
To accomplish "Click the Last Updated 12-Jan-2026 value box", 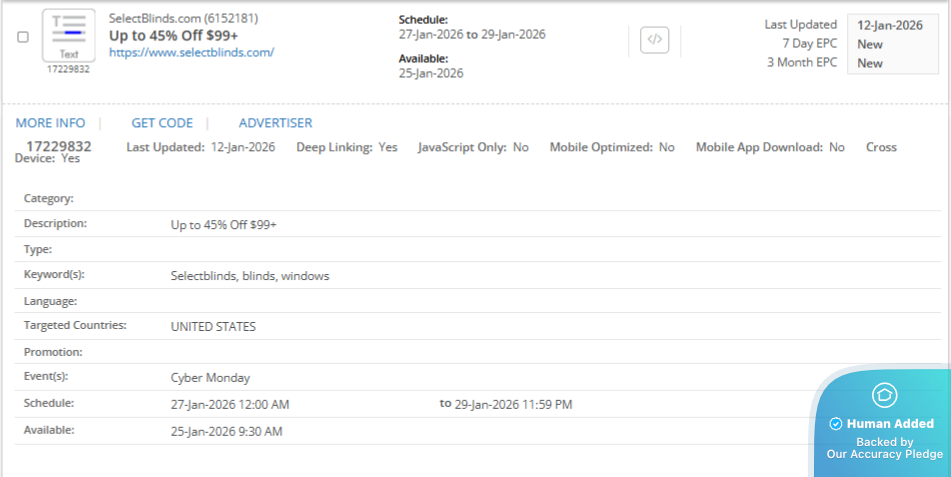I will click(891, 25).
